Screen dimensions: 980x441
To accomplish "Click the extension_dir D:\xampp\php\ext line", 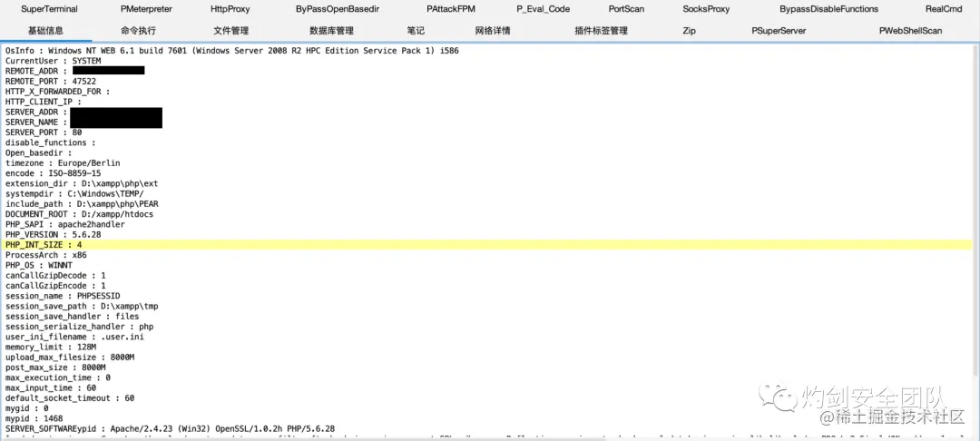I will [x=82, y=183].
